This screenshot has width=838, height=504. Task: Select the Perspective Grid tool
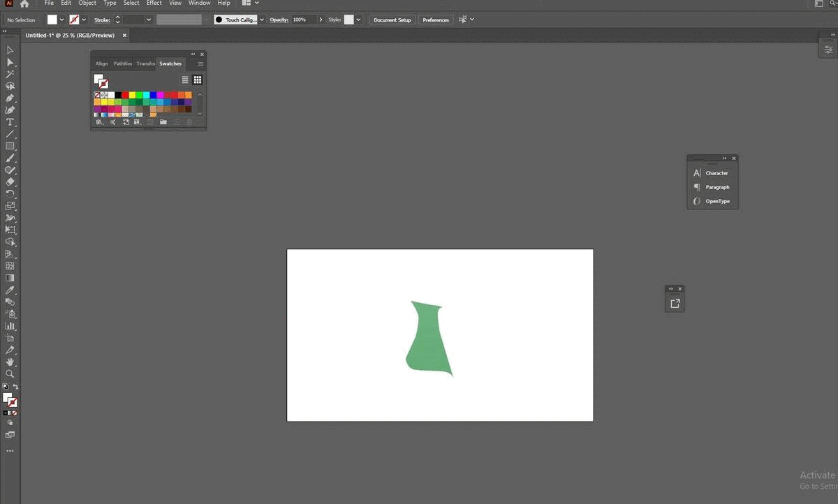(x=10, y=254)
